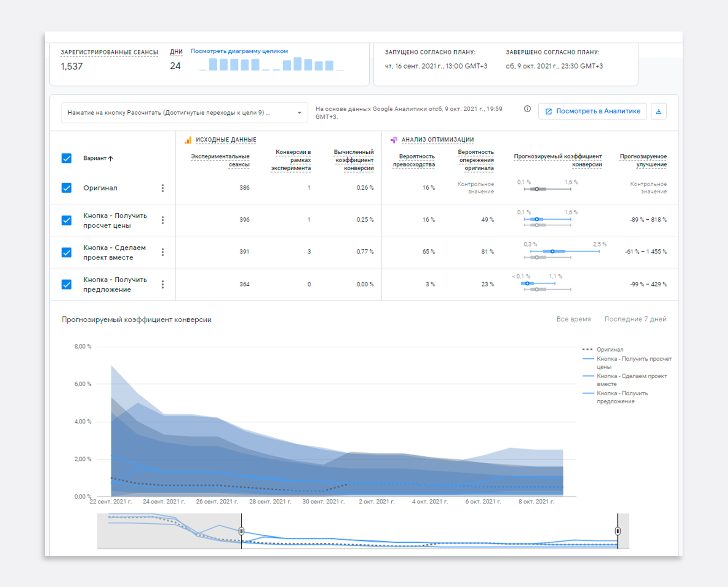728x587 pixels.
Task: Click the left range handle on timeline
Action: coord(242,531)
